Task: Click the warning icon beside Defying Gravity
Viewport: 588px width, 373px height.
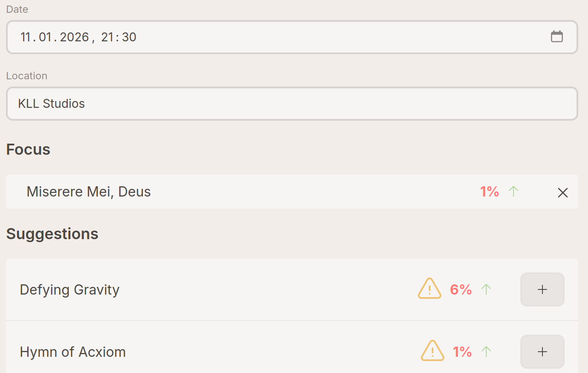Action: pyautogui.click(x=429, y=289)
